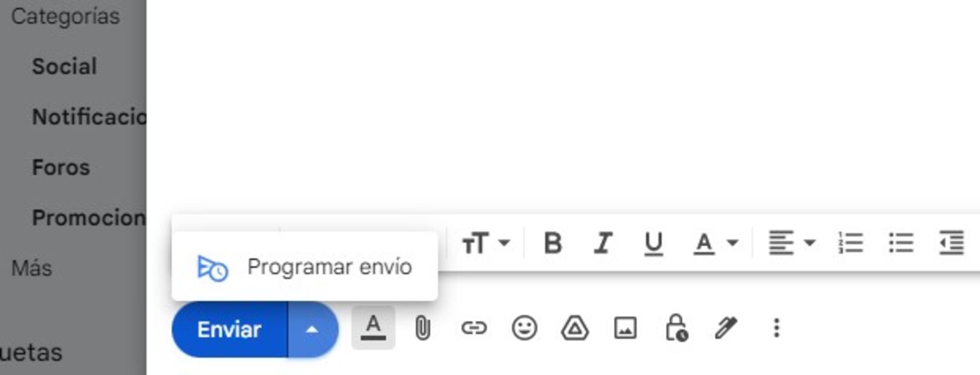Toggle confidential mode lock-clock icon

[x=676, y=328]
